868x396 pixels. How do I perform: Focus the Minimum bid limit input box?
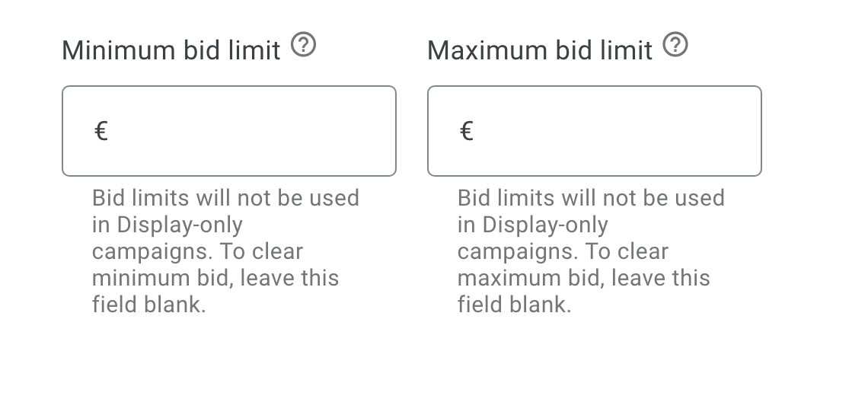tap(229, 131)
